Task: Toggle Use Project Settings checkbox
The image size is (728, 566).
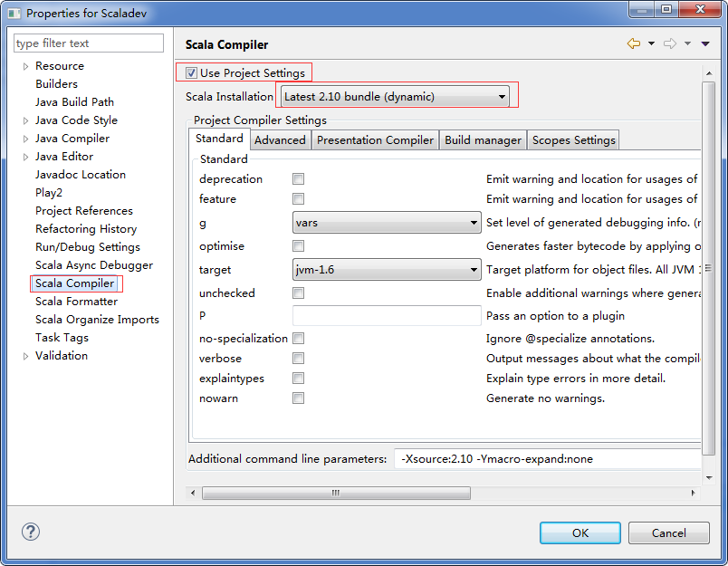Action: (x=191, y=72)
